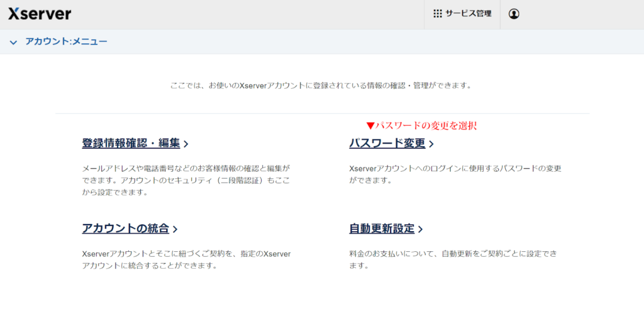
Task: Click the description below 自動更新設定
Action: pos(453,259)
